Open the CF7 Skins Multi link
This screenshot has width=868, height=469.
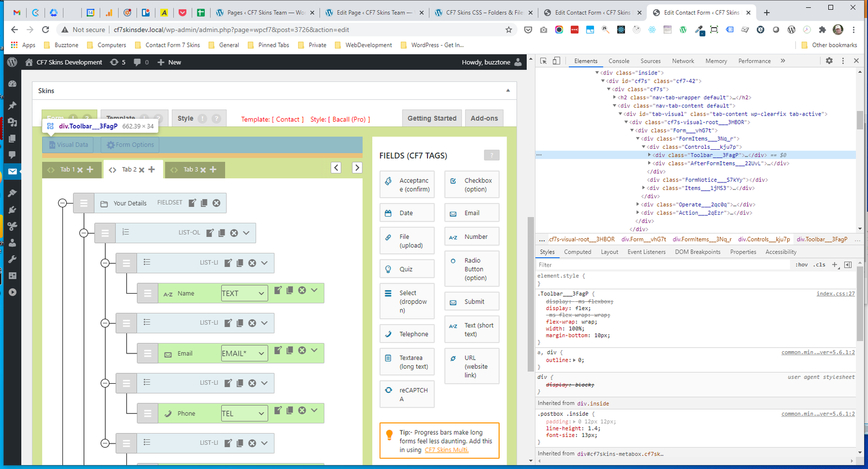click(446, 450)
